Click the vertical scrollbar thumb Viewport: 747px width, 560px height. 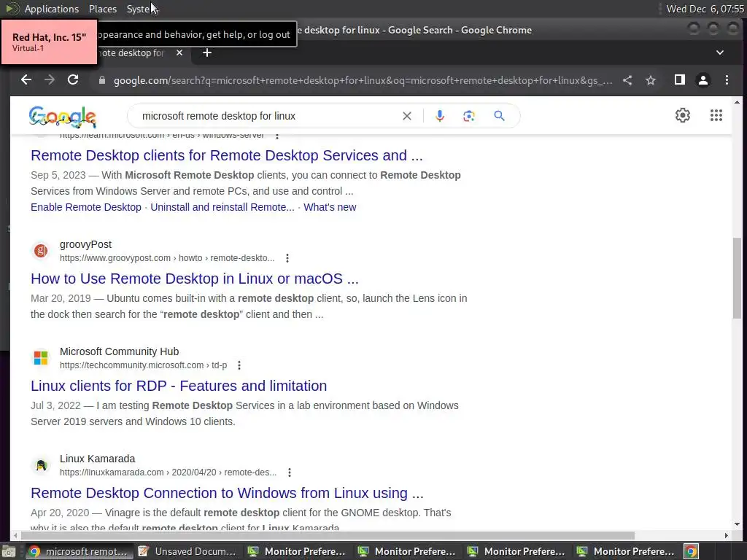[737, 278]
